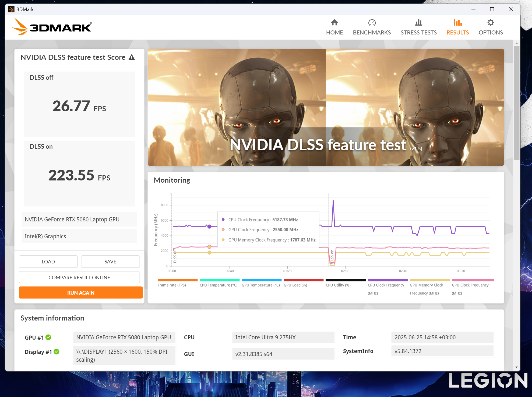Click the green checkmark beside Display #1
Screen dimensions: 532x397
coord(57,351)
